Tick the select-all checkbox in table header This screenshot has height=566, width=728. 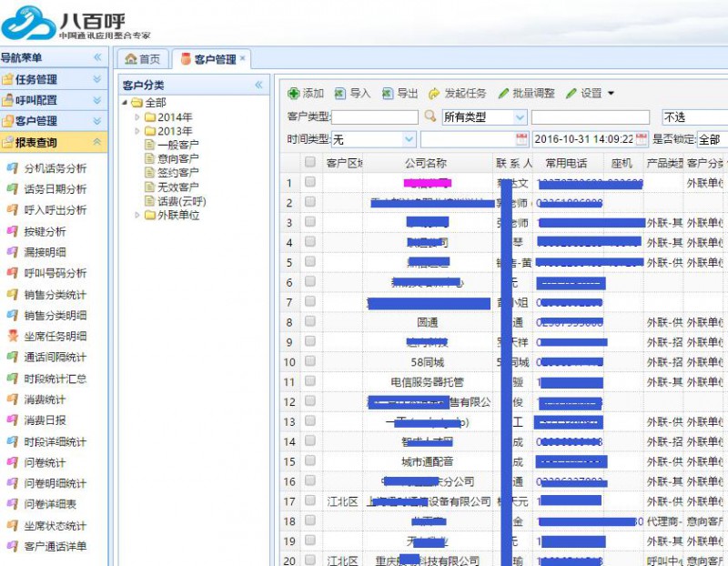coord(310,163)
